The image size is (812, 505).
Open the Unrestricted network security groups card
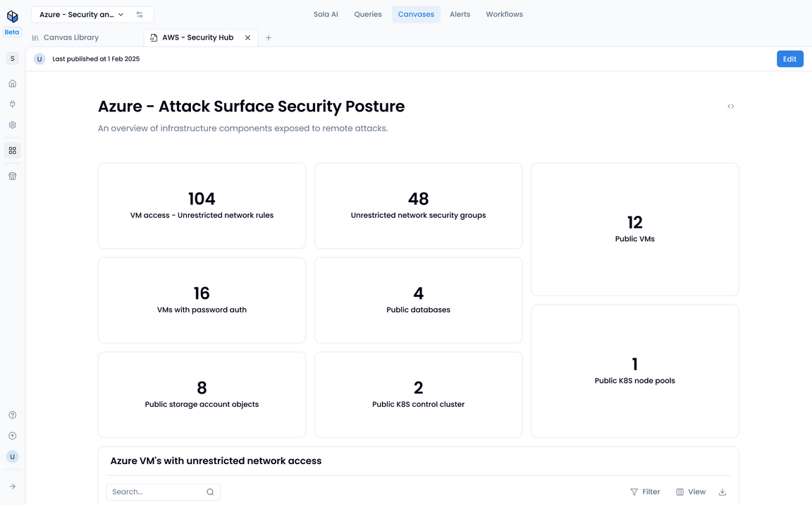click(x=419, y=206)
